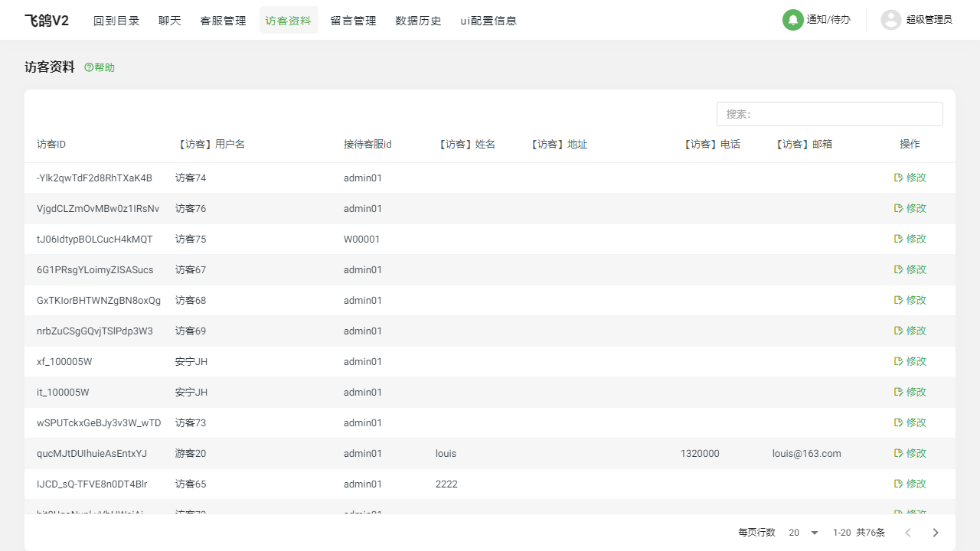The height and width of the screenshot is (551, 980).
Task: Navigate to 留言管理 section
Action: pyautogui.click(x=353, y=21)
